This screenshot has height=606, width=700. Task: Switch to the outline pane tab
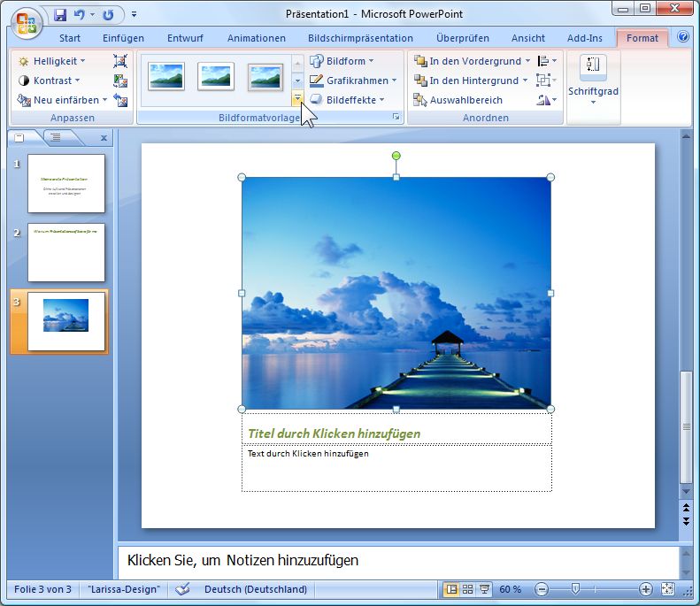56,137
